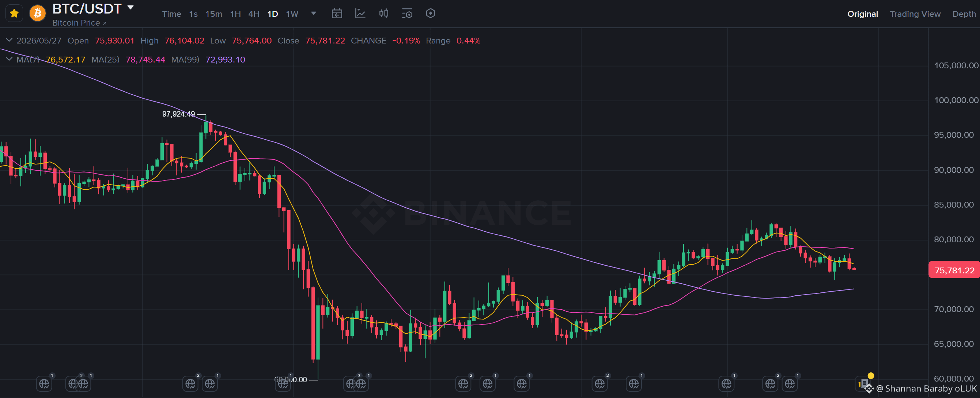
Task: Click the red current price tag 75,781.22
Action: coord(954,270)
